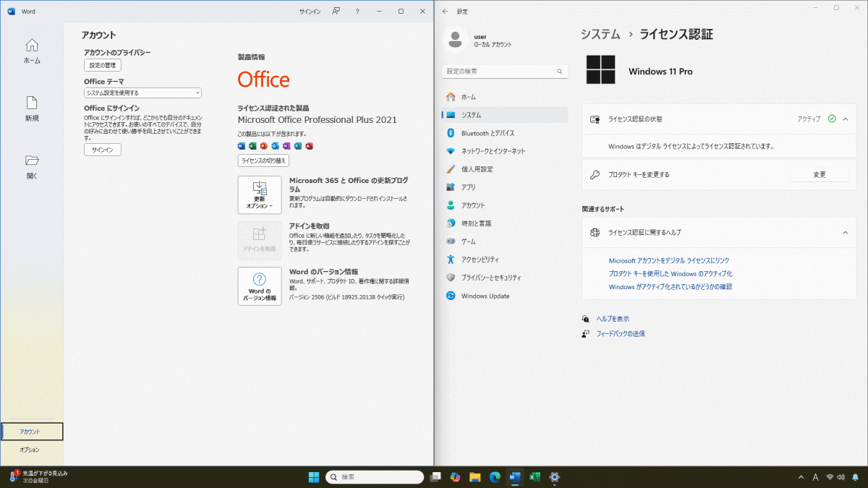The image size is (868, 488).
Task: Click the Excel icon in the taskbar
Action: pos(535,477)
